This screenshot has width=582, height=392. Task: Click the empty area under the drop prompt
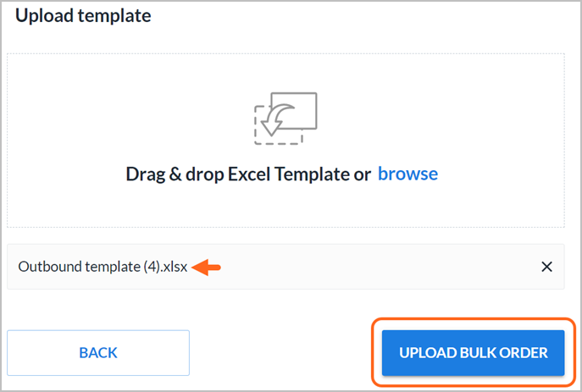click(x=285, y=206)
